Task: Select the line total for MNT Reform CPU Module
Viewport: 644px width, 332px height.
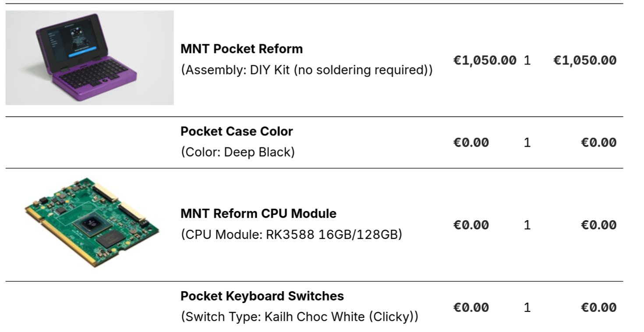Action: coord(598,225)
